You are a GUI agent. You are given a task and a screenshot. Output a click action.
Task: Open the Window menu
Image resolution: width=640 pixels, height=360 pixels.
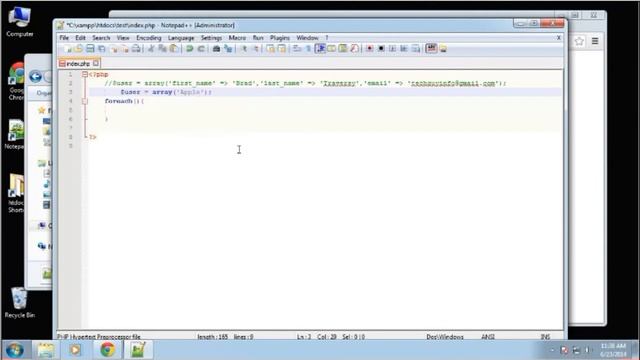tap(307, 38)
